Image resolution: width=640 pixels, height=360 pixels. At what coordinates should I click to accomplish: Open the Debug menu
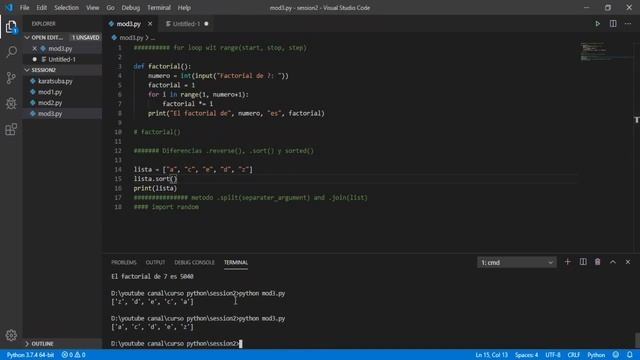click(131, 8)
